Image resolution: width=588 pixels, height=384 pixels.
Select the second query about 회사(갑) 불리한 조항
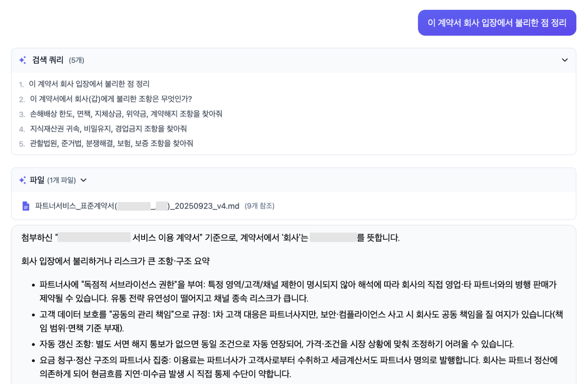111,99
